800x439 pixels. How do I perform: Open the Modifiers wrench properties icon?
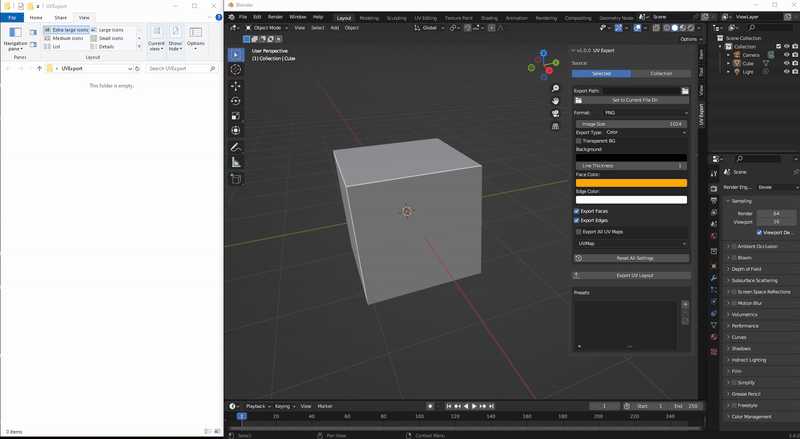click(x=714, y=278)
